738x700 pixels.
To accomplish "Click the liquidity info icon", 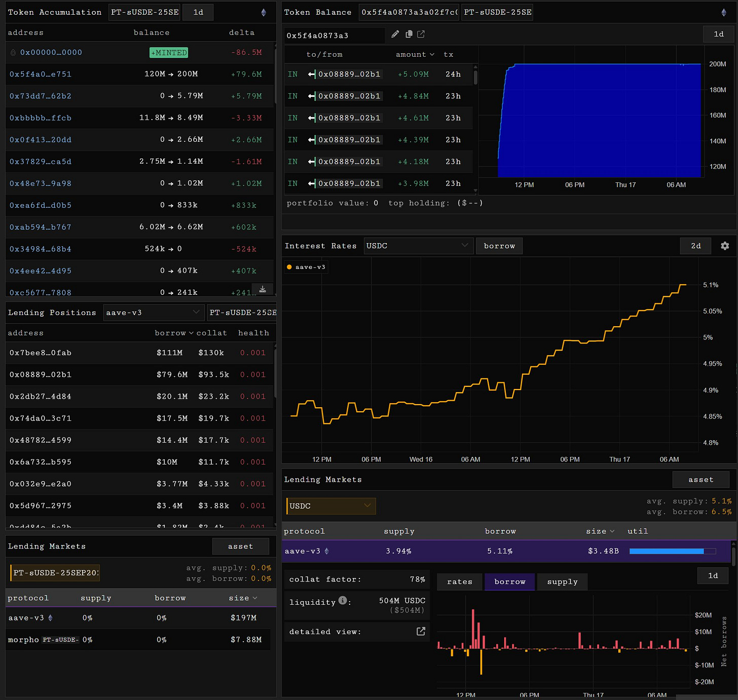I will tap(343, 601).
